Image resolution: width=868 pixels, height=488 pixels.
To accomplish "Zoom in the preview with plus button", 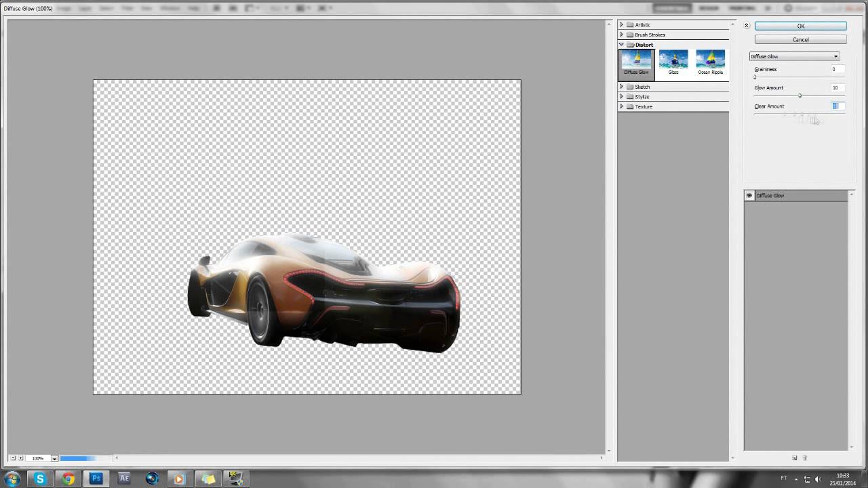I will [x=20, y=458].
